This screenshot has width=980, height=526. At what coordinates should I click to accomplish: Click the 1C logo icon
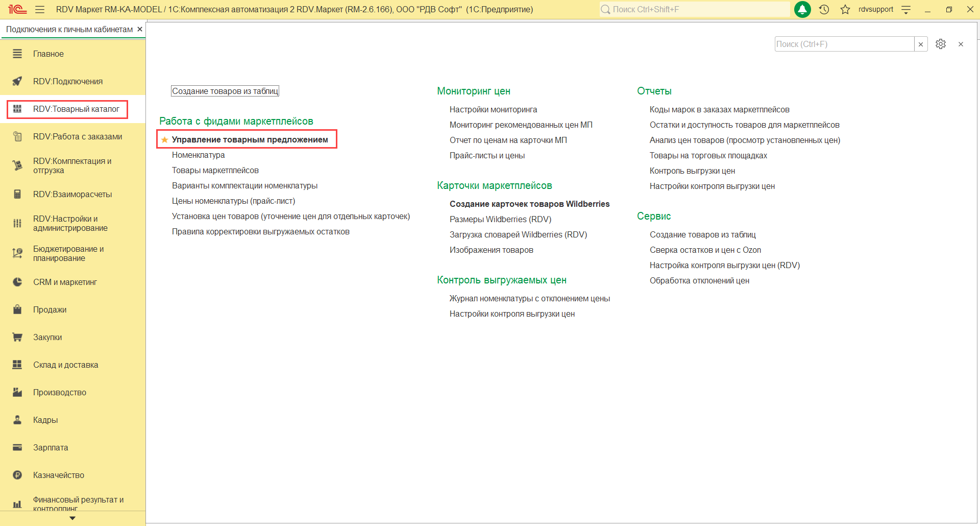(17, 9)
